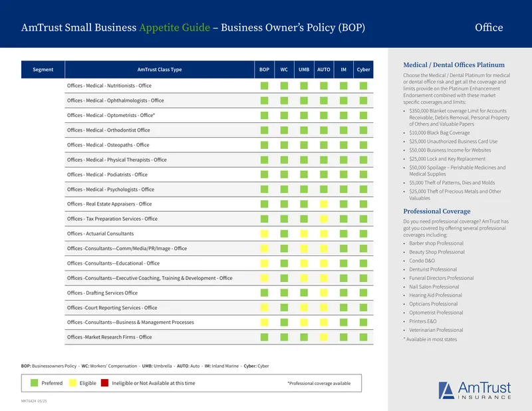
Task: Click green Cyber square for Market Research Firms
Action: [363, 337]
